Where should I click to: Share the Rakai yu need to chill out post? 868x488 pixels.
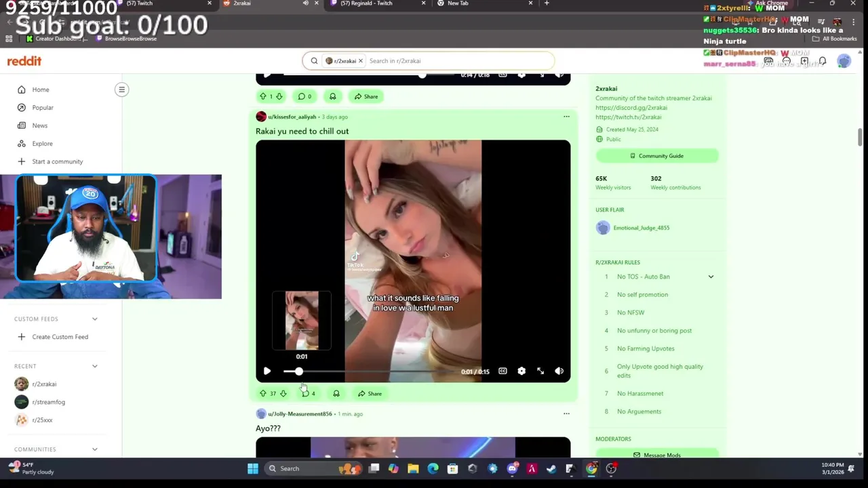(370, 393)
